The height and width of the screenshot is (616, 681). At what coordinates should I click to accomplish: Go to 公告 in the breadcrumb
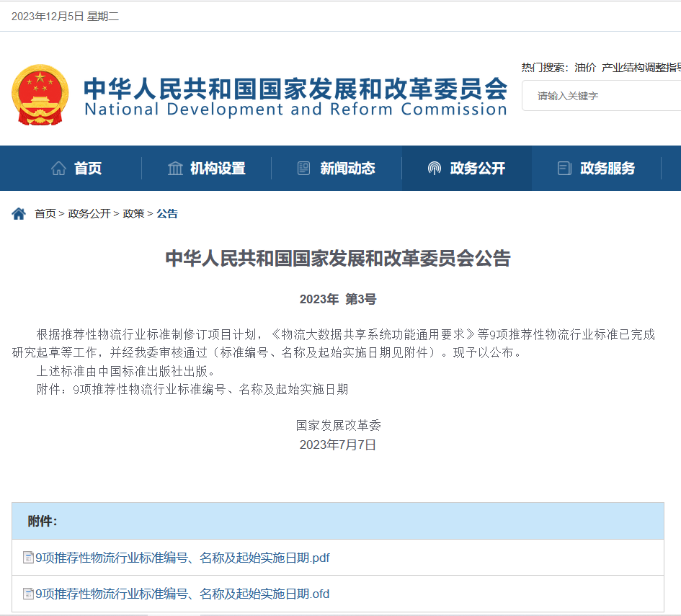[167, 213]
